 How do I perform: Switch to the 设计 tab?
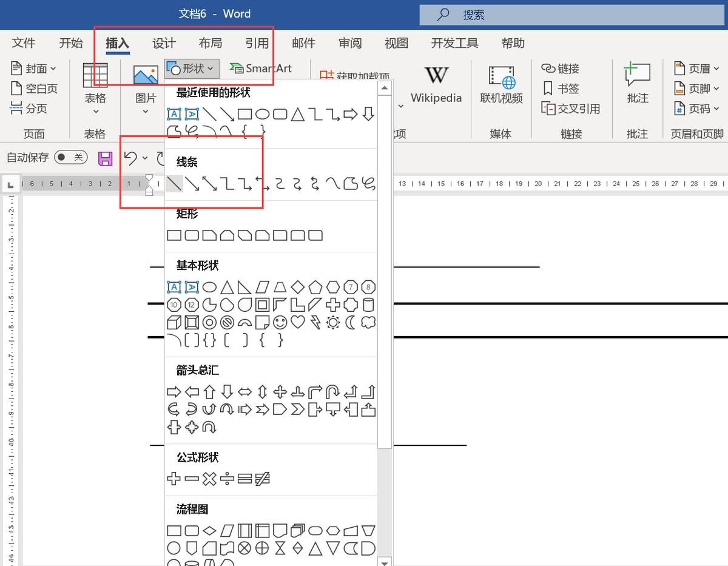tap(164, 43)
